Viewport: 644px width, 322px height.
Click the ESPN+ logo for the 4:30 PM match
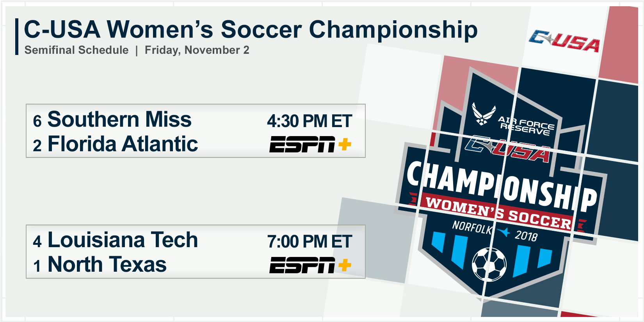[x=310, y=144]
